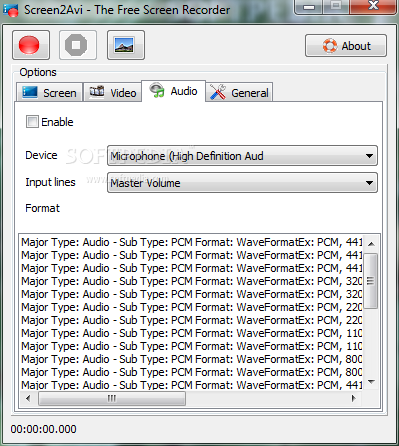Viewport: 399px width, 446px height.
Task: Expand the Input lines dropdown
Action: point(242,183)
